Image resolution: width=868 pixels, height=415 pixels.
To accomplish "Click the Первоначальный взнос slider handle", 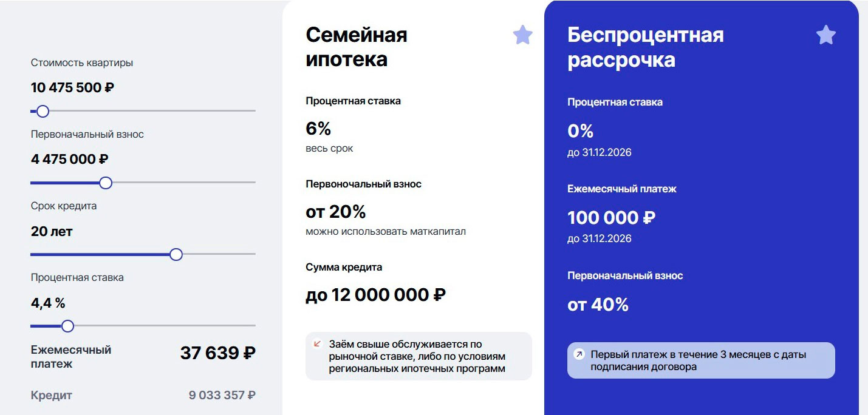I will coord(106,183).
